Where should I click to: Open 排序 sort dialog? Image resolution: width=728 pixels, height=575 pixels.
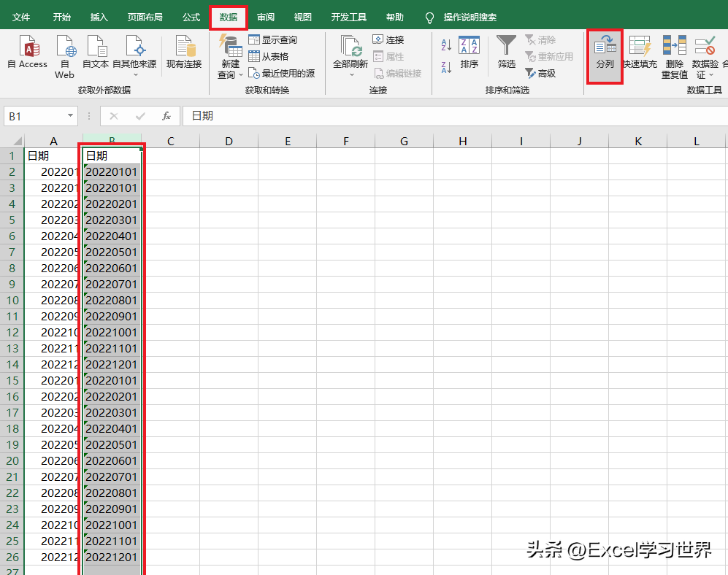(469, 52)
